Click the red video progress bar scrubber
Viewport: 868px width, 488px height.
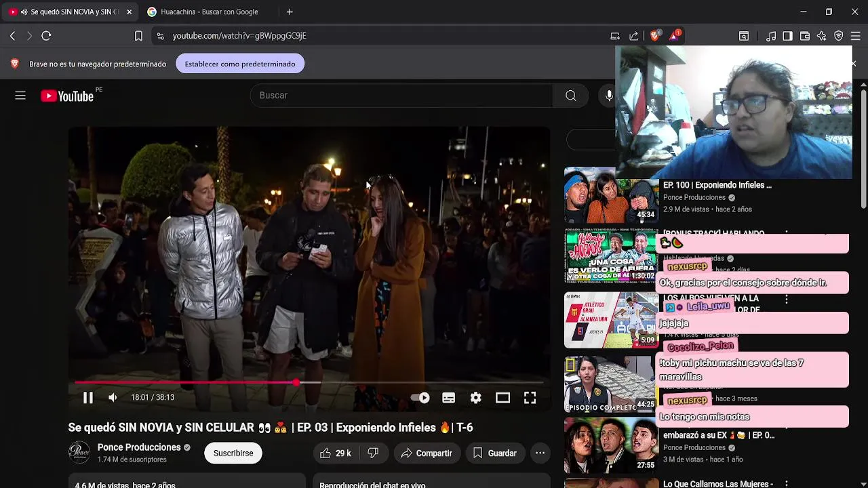[296, 383]
